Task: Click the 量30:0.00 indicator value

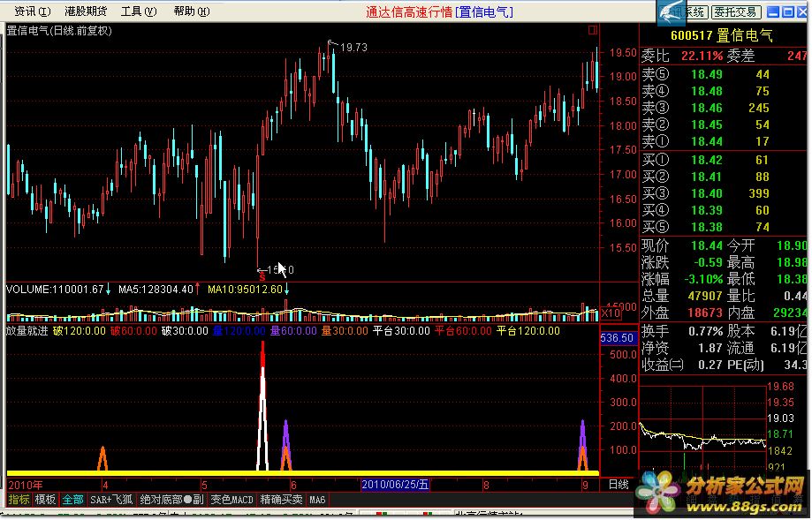Action: [345, 331]
